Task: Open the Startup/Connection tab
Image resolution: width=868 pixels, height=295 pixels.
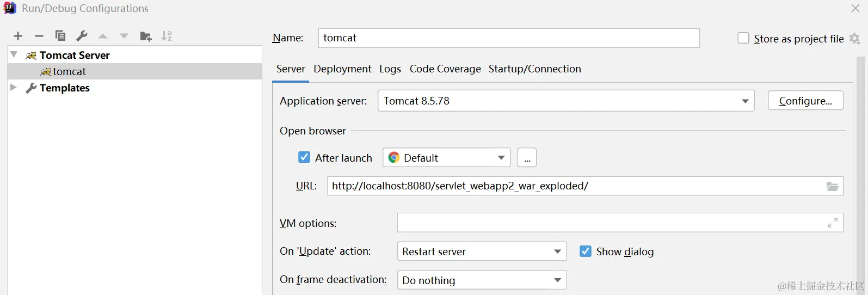Action: pyautogui.click(x=534, y=69)
